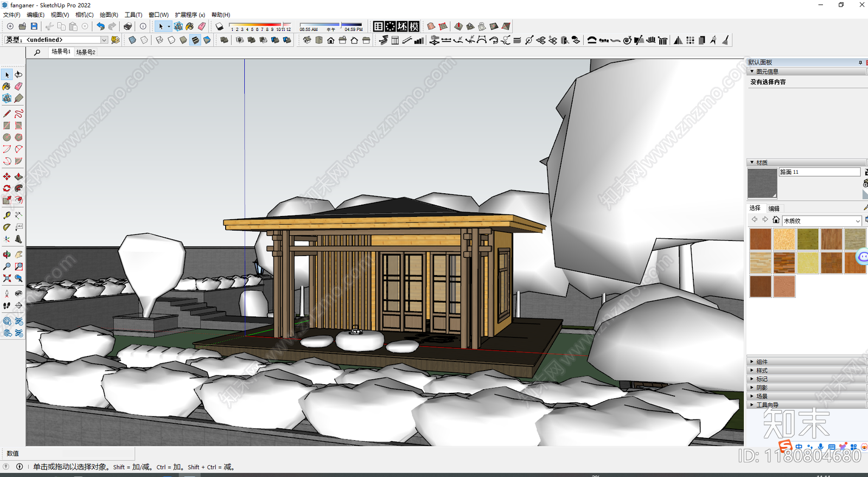Select the Orbit tool
Viewport: 868px width, 477px height.
tap(7, 255)
